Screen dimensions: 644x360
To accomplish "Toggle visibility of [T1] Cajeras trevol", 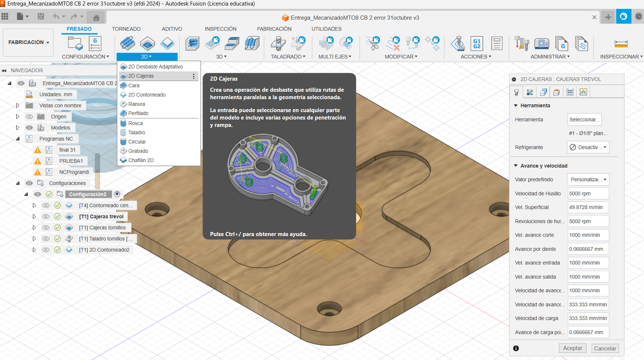I will point(46,216).
